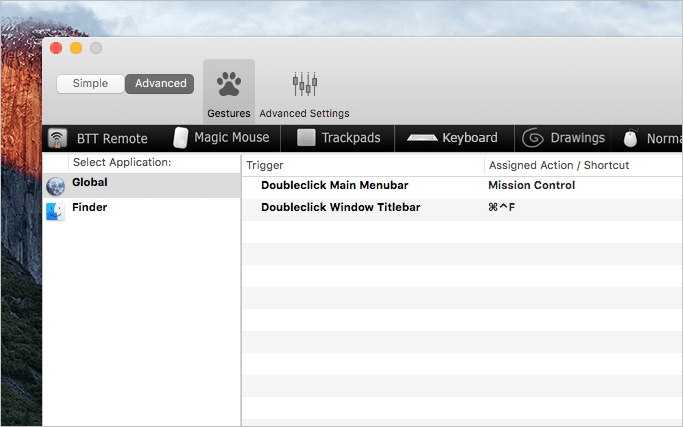Click the Trackpads square icon
Screen dimensions: 683x427
click(306, 138)
